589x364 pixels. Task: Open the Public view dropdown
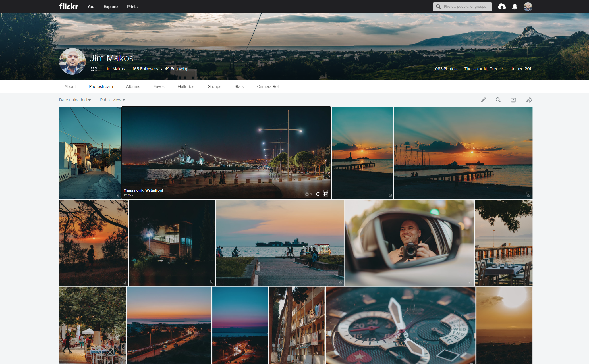113,100
